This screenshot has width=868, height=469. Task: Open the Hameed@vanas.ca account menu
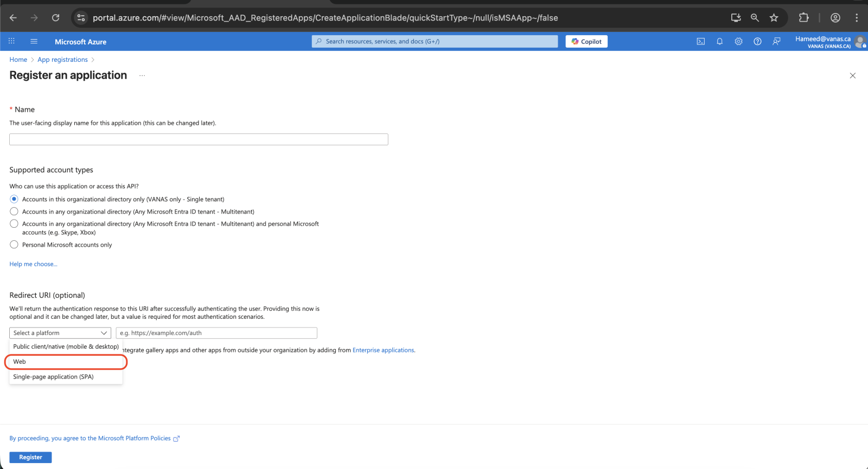pos(830,42)
